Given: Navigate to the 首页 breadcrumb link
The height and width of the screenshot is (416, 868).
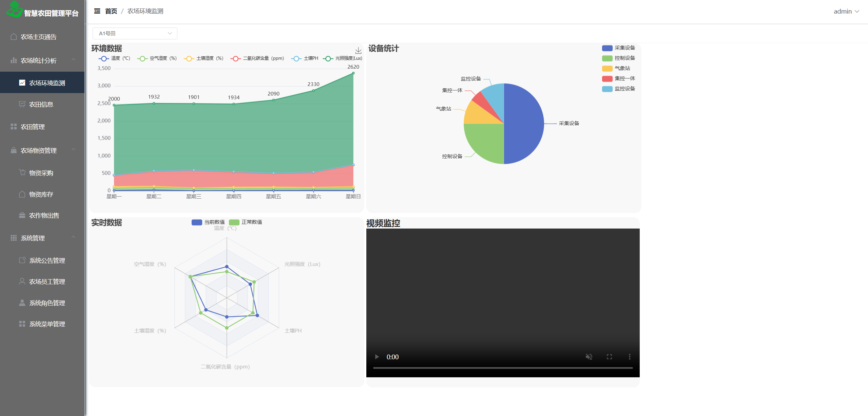Looking at the screenshot, I should pyautogui.click(x=111, y=11).
